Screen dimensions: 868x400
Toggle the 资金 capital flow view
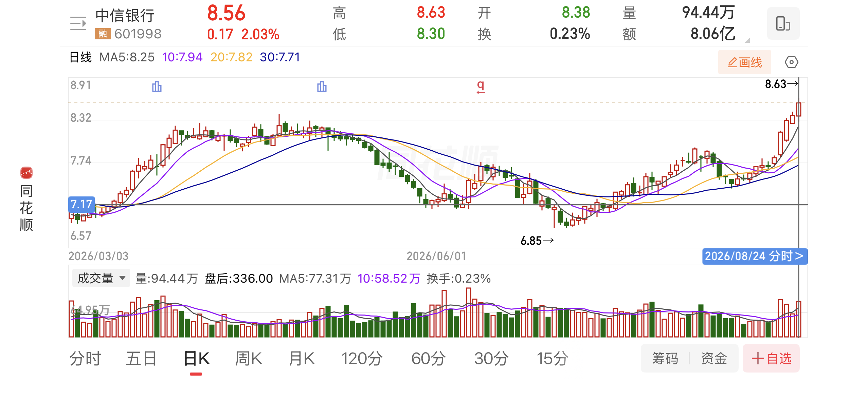click(x=714, y=358)
